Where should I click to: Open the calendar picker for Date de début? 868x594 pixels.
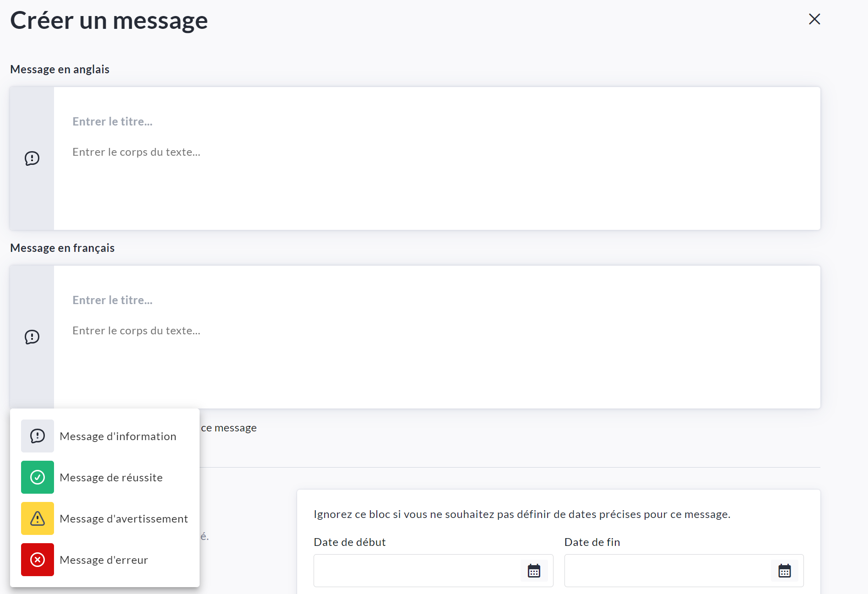pos(534,571)
